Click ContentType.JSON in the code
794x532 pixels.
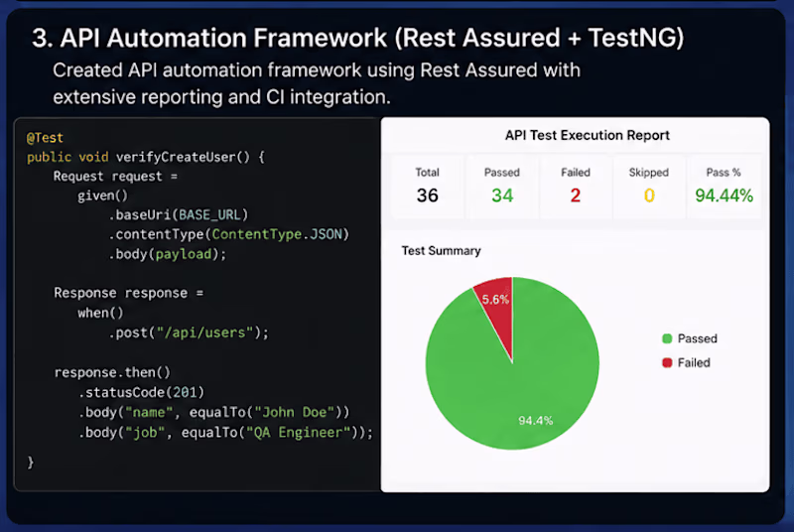(277, 234)
